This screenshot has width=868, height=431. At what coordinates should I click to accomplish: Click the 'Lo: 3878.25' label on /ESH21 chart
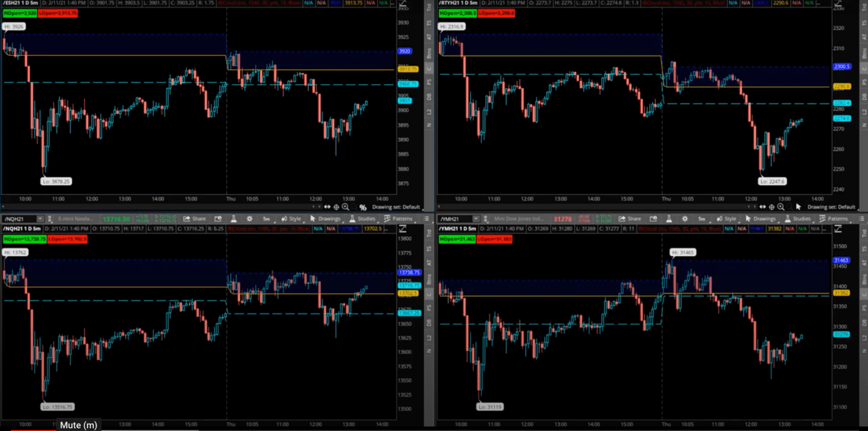56,182
